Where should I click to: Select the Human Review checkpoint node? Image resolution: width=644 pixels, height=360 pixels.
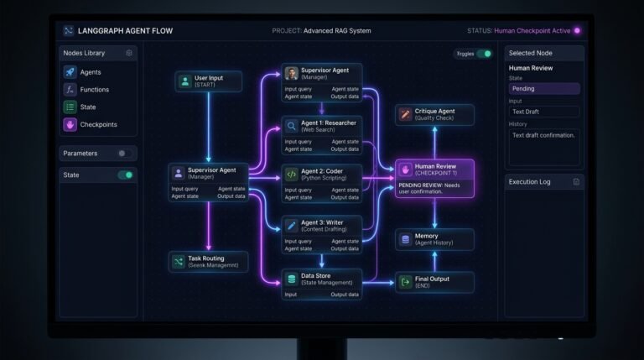coord(434,179)
